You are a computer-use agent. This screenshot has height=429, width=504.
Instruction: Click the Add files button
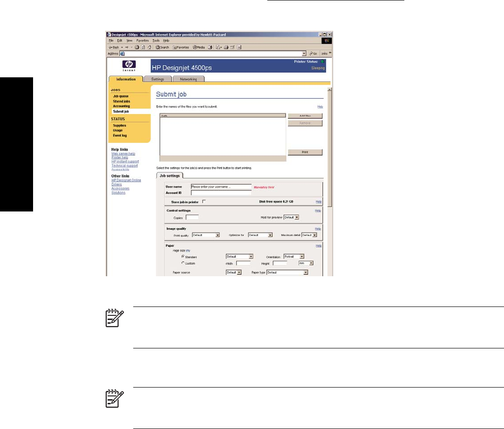tap(305, 116)
